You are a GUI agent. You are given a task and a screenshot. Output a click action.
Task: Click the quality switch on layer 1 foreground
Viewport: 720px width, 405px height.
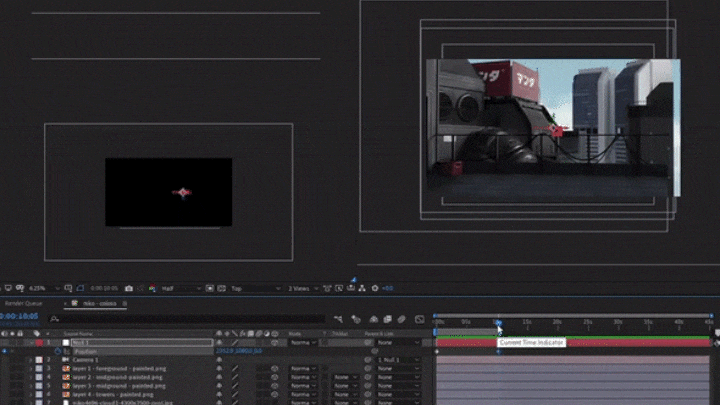(x=235, y=369)
